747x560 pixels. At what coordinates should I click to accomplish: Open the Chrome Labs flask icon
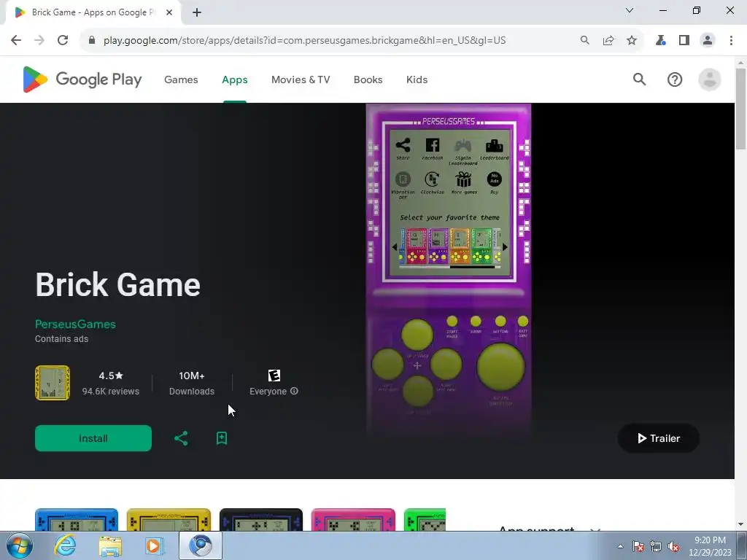pyautogui.click(x=660, y=41)
